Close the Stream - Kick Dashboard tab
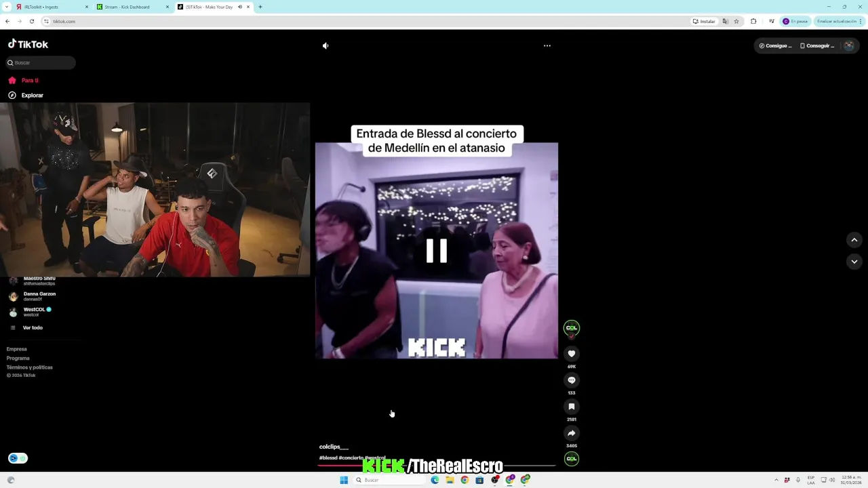Image resolution: width=868 pixels, height=488 pixels. pos(167,7)
